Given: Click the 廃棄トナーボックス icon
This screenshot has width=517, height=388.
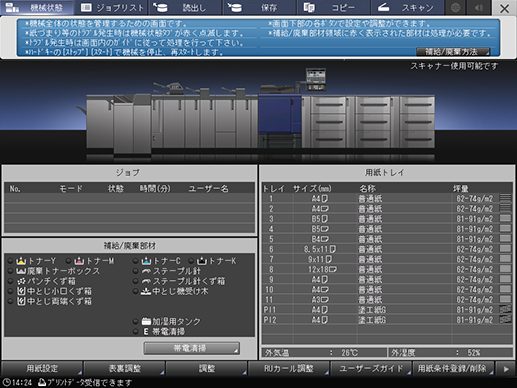Looking at the screenshot, I should click(21, 271).
